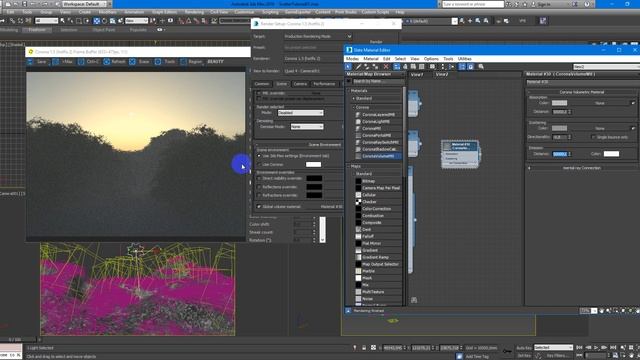Screen dimensions: 640x360
Task: Toggle Refractions override checkbox
Action: [x=259, y=196]
